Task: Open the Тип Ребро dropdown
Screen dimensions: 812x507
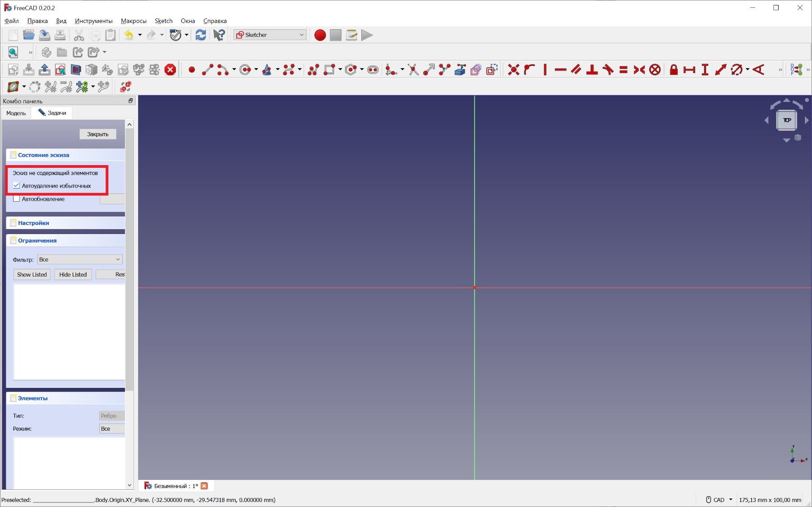Action: tap(112, 415)
